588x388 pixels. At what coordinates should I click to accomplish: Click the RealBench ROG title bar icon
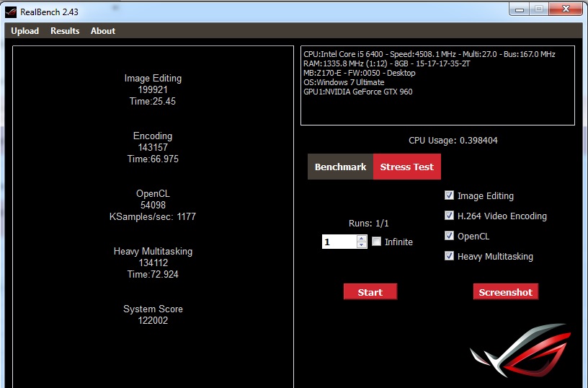click(11, 12)
